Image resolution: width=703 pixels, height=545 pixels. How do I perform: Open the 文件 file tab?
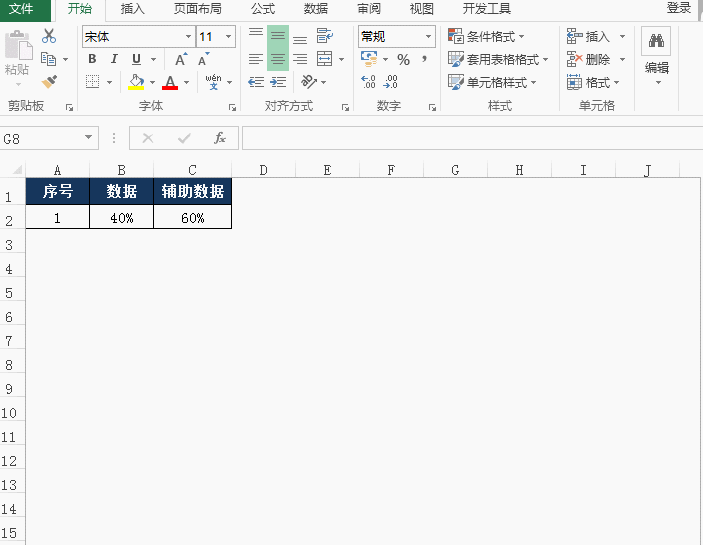point(22,9)
